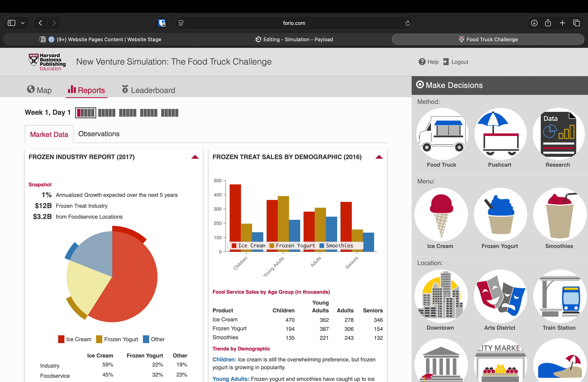Toggle Frozen Yogurt series in bar chart legend
The image size is (588, 382).
292,246
